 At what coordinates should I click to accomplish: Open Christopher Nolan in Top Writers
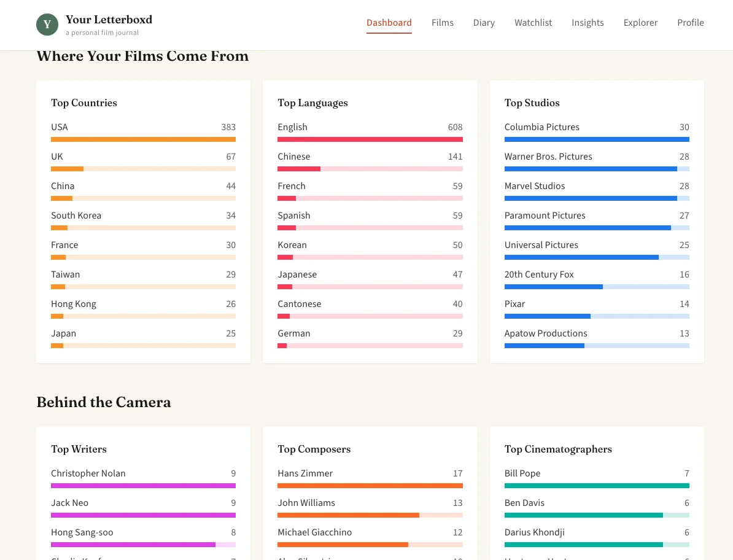(88, 473)
